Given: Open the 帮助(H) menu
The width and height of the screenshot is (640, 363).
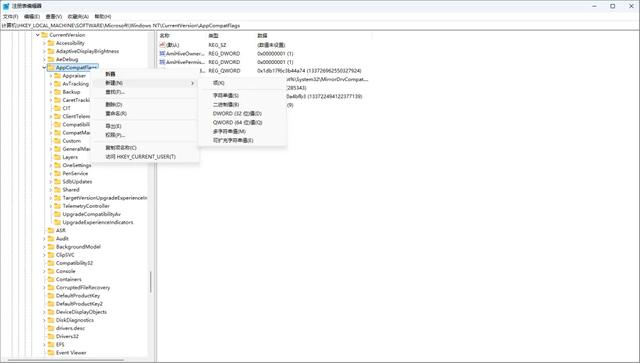Looking at the screenshot, I should 103,16.
